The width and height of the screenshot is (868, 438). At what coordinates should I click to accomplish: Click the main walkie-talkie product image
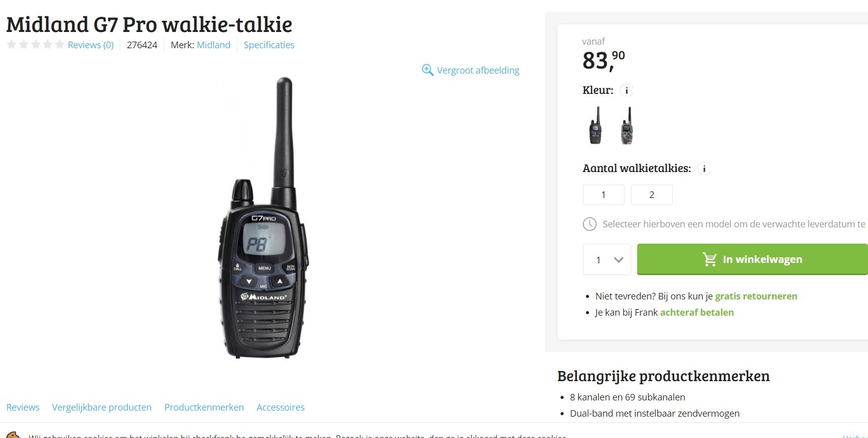coord(264,218)
